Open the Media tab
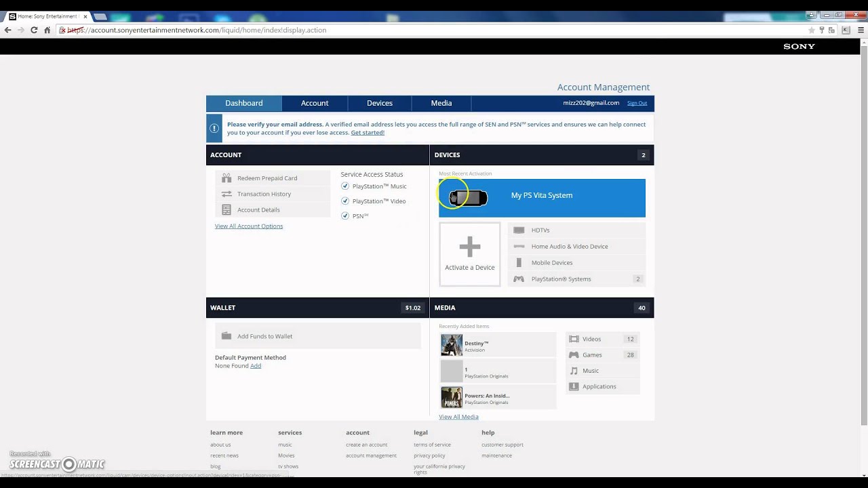Viewport: 868px width, 488px height. [441, 103]
